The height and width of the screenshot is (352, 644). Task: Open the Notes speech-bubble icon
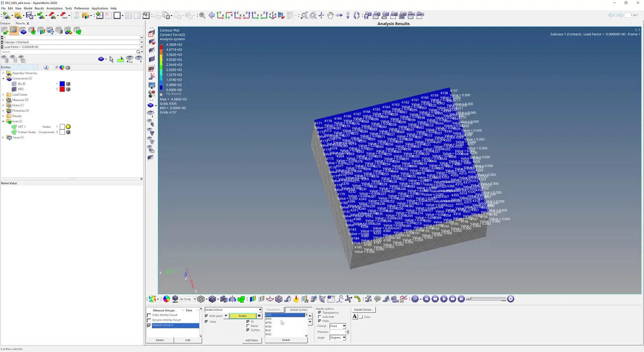coord(377,299)
